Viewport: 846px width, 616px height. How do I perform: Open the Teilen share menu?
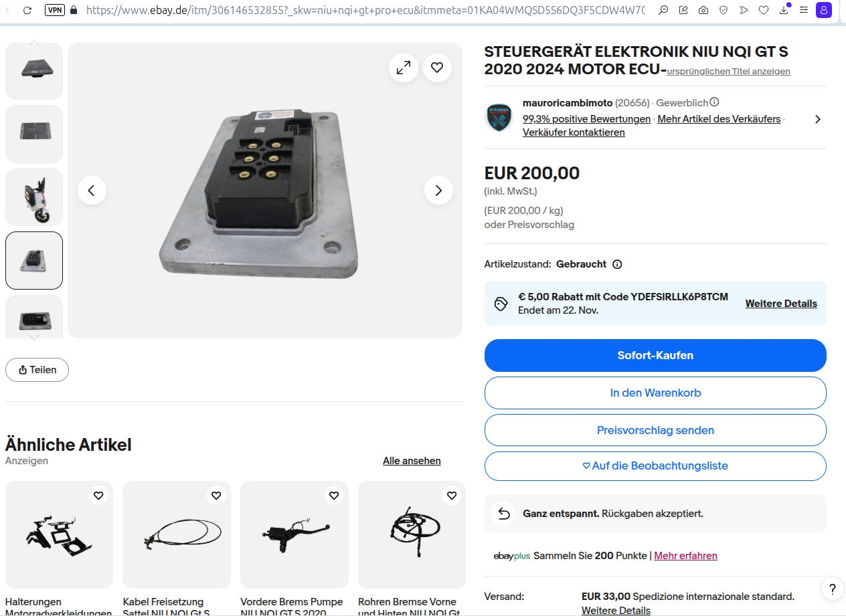[x=37, y=370]
